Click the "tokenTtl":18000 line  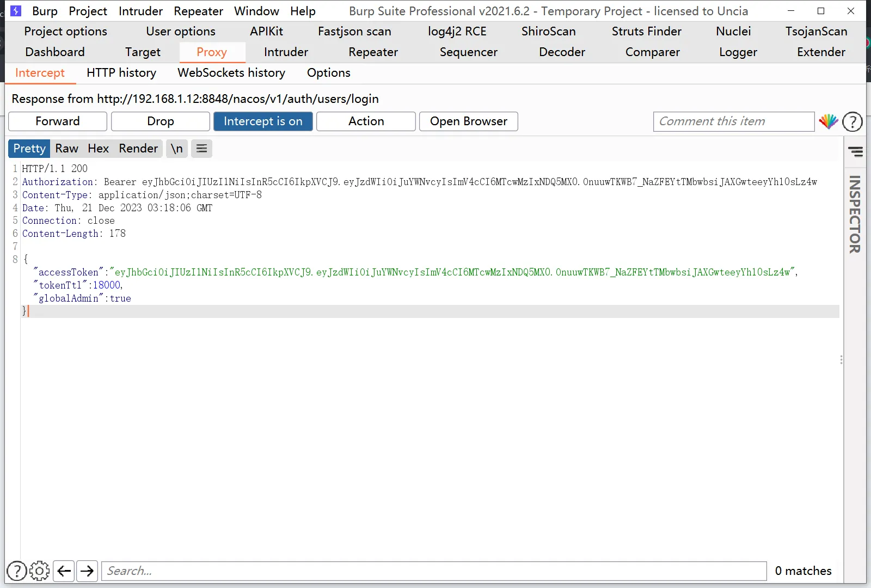tap(78, 285)
